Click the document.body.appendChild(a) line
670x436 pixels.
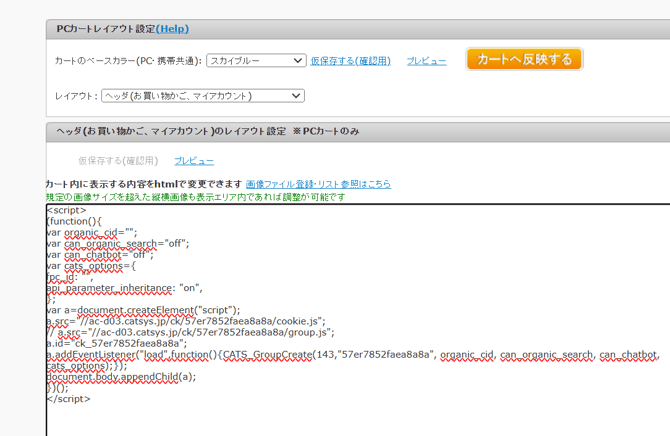(121, 377)
